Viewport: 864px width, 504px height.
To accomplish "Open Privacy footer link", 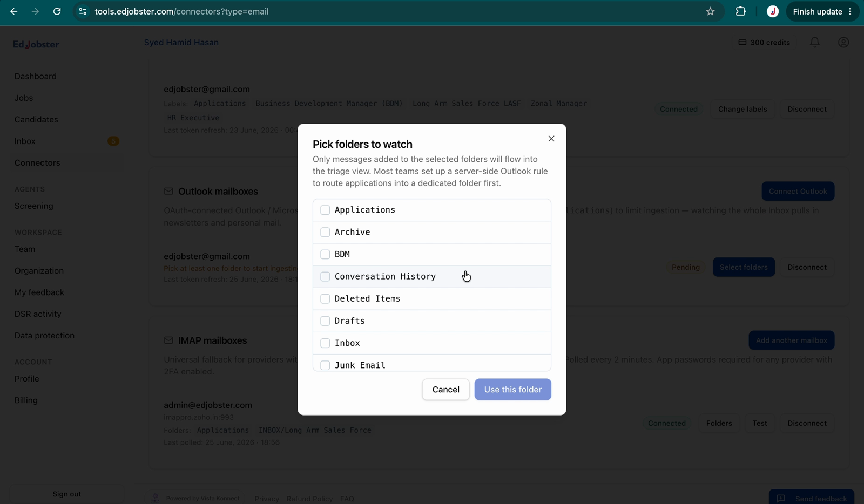I will click(267, 499).
